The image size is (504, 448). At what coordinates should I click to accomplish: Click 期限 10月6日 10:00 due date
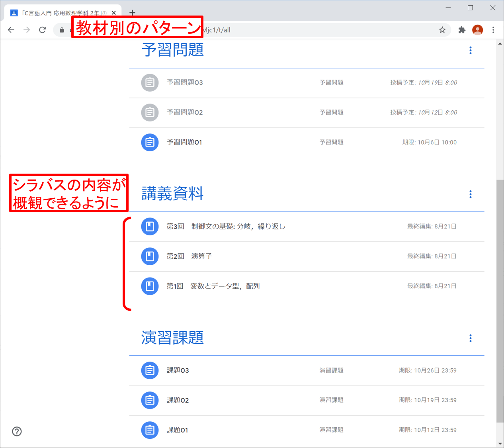tap(429, 142)
